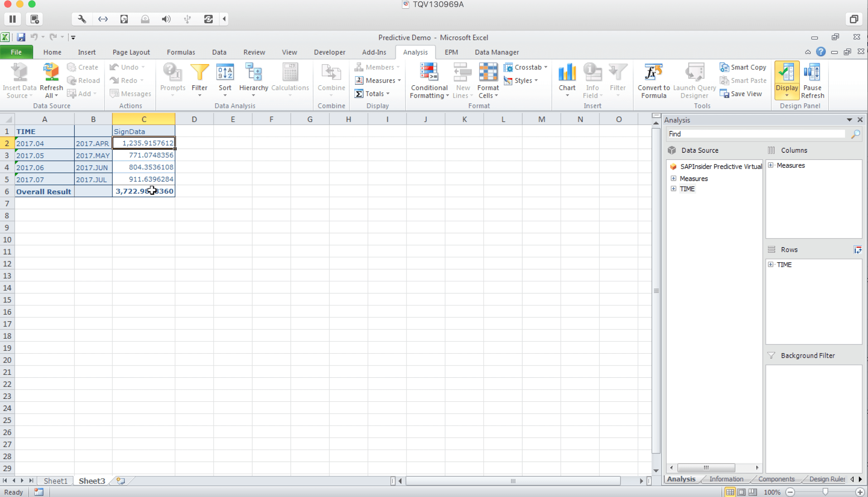868x497 pixels.
Task: Expand Measures in the Data Source tree
Action: [x=673, y=178]
